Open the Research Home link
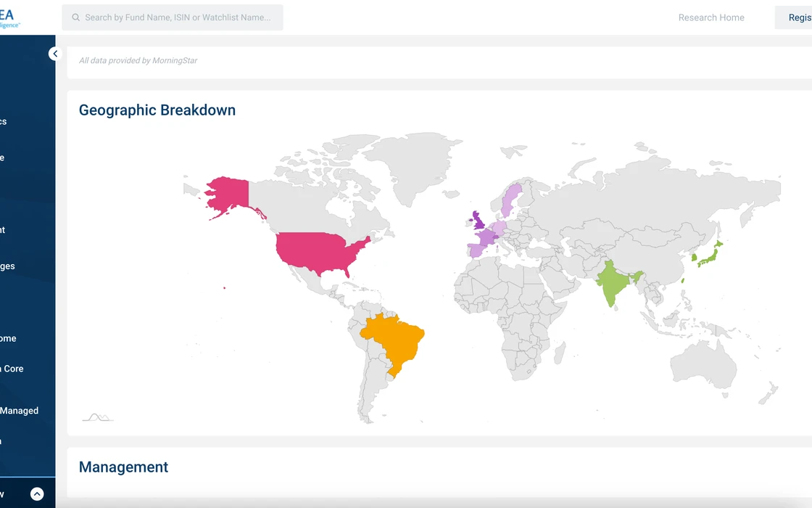This screenshot has width=812, height=508. point(711,17)
